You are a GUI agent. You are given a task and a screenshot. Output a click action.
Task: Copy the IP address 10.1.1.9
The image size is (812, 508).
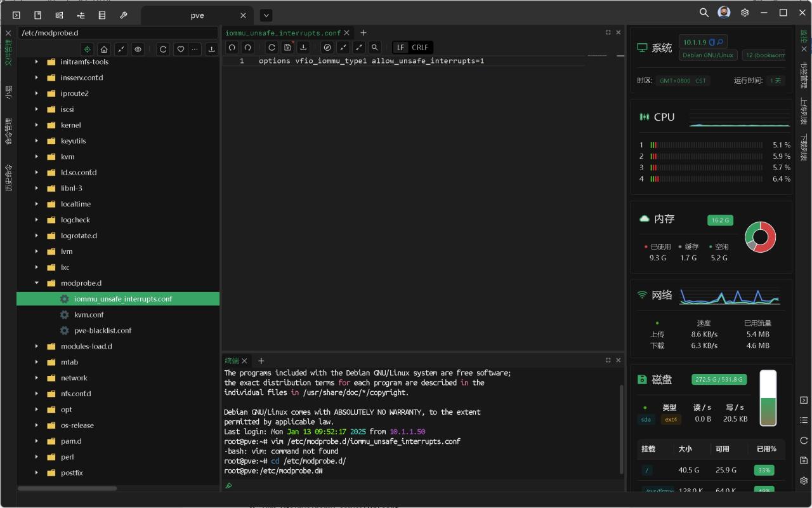tap(712, 42)
